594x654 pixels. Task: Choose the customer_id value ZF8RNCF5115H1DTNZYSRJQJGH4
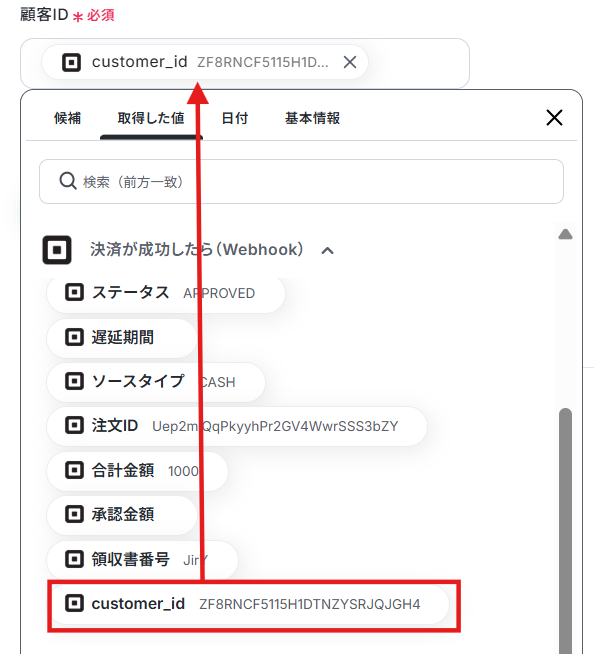[x=249, y=604]
